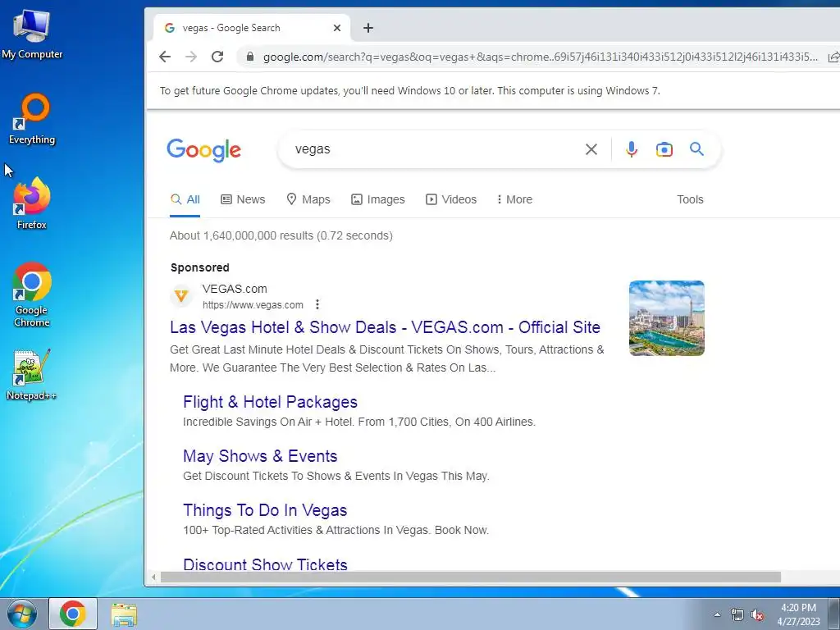Click the share page icon in address bar

click(833, 57)
